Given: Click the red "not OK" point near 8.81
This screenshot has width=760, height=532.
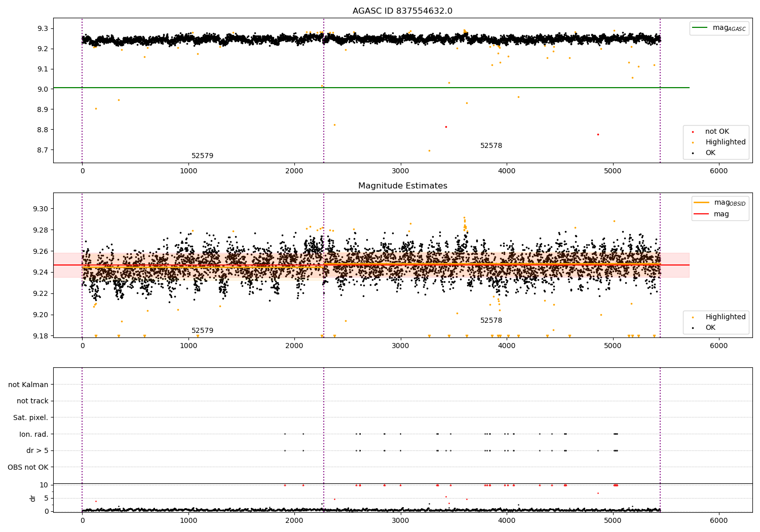Looking at the screenshot, I should pos(446,127).
